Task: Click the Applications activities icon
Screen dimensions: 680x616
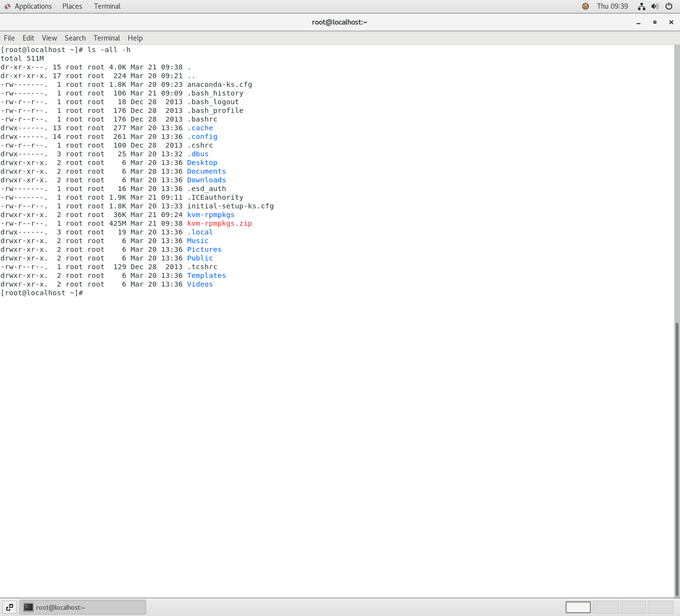Action: [7, 6]
